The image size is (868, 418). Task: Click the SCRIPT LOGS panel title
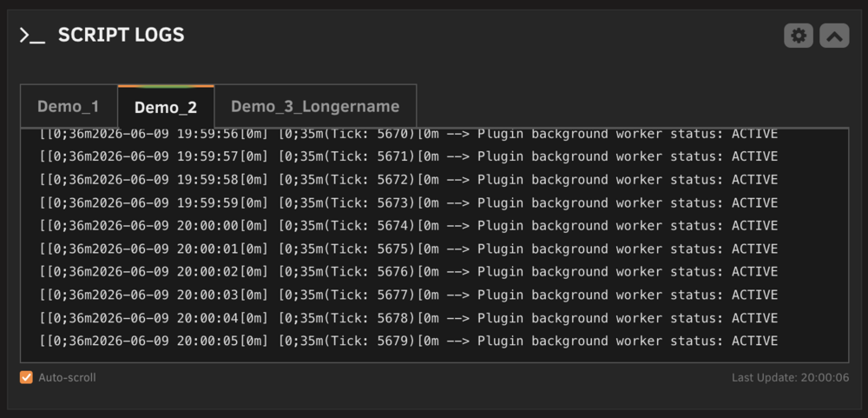pyautogui.click(x=122, y=35)
